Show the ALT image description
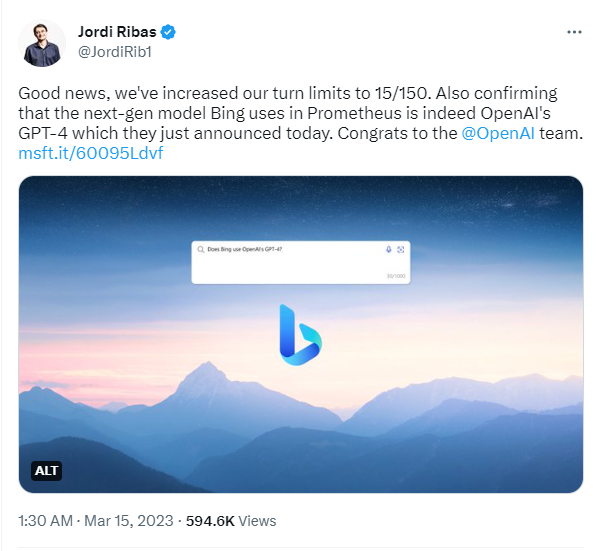This screenshot has height=551, width=599. [46, 470]
